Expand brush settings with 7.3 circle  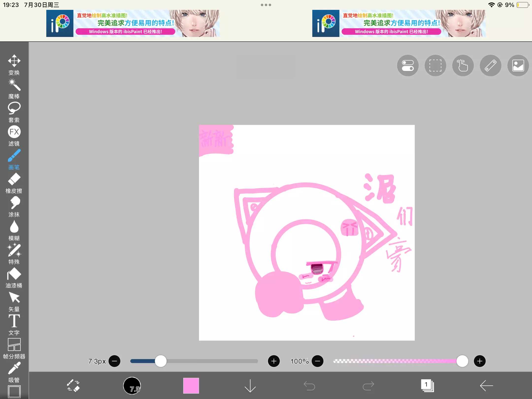(132, 385)
